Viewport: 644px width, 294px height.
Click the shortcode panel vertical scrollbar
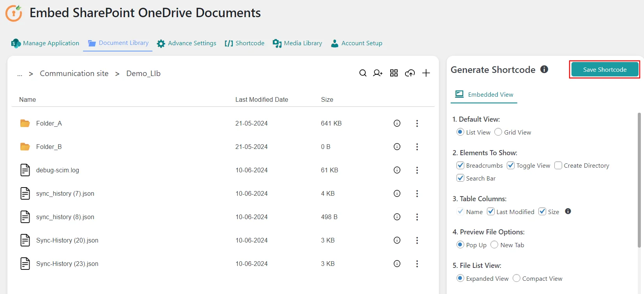pyautogui.click(x=639, y=180)
